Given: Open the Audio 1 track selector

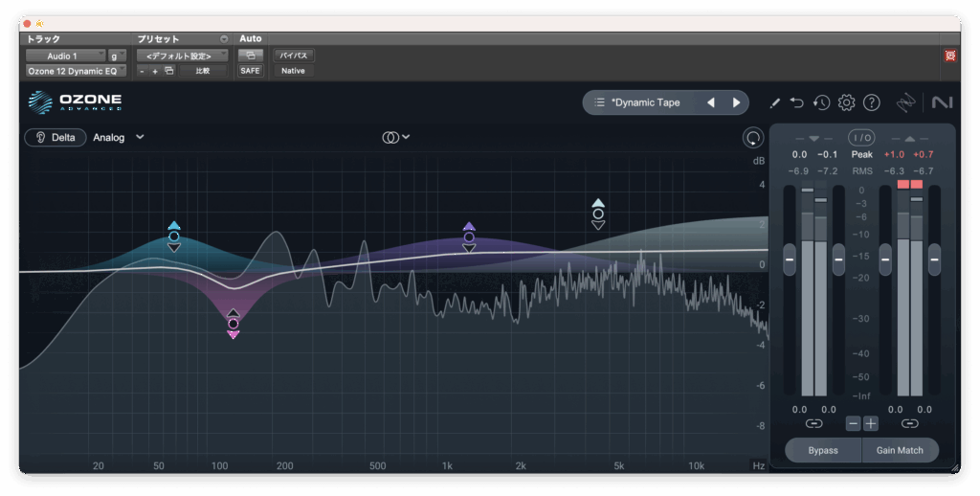Looking at the screenshot, I should 64,56.
